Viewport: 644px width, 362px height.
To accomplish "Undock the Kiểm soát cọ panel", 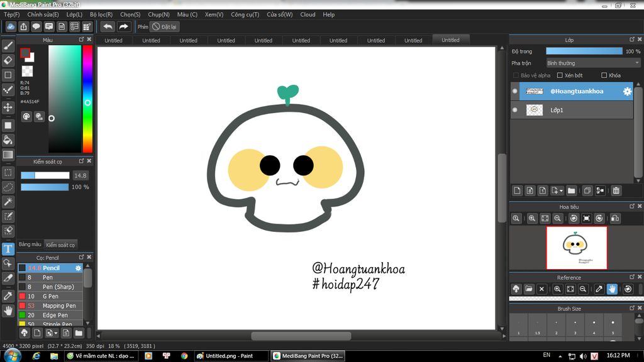I will (81, 161).
